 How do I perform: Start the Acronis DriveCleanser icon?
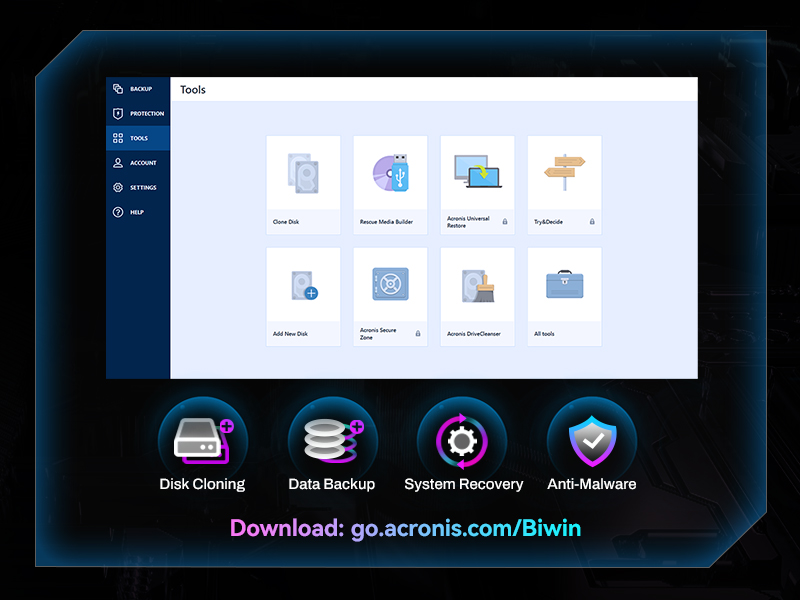pyautogui.click(x=478, y=286)
